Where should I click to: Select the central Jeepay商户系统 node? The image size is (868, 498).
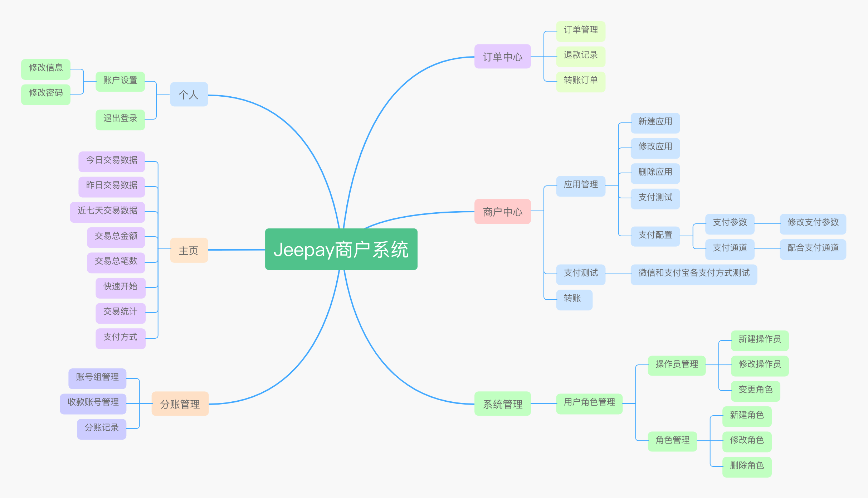tap(341, 249)
